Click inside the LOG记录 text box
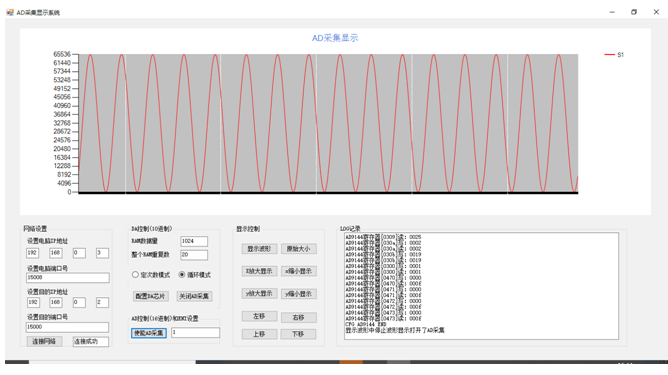The width and height of the screenshot is (668, 375). (x=481, y=286)
